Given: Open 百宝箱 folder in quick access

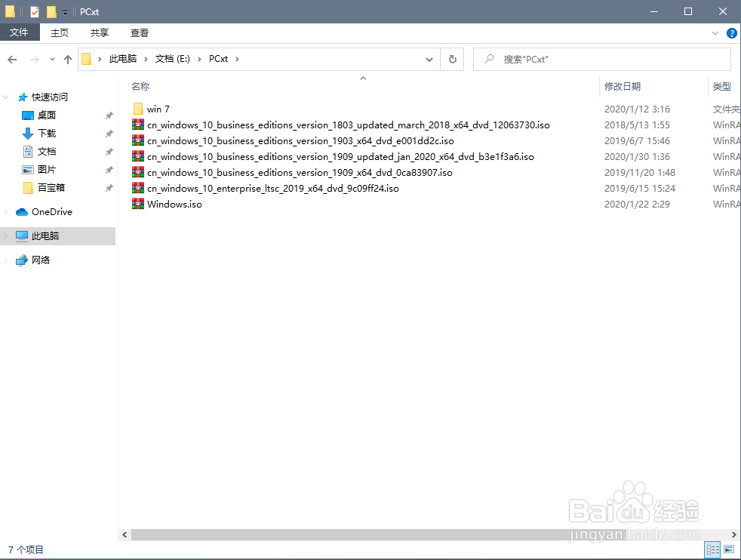Looking at the screenshot, I should (x=51, y=188).
